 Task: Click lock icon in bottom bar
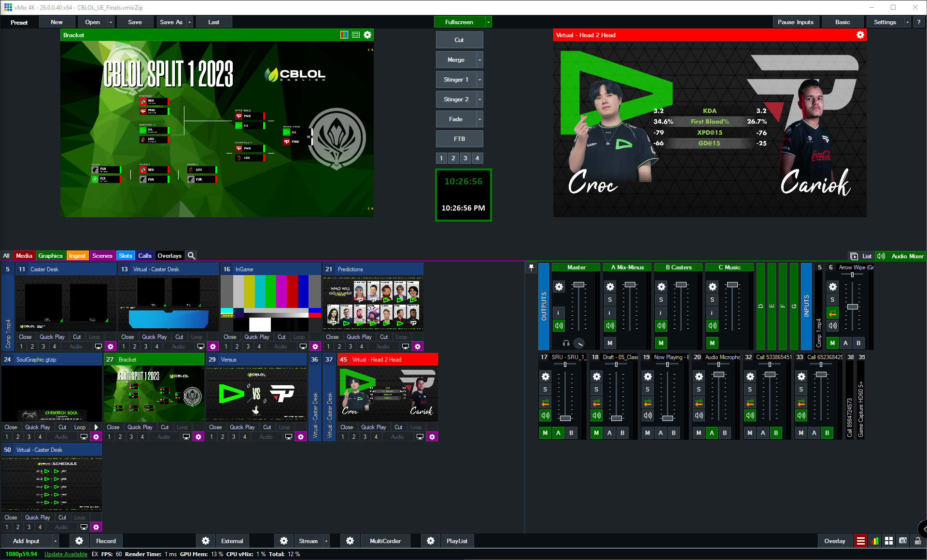click(x=918, y=541)
